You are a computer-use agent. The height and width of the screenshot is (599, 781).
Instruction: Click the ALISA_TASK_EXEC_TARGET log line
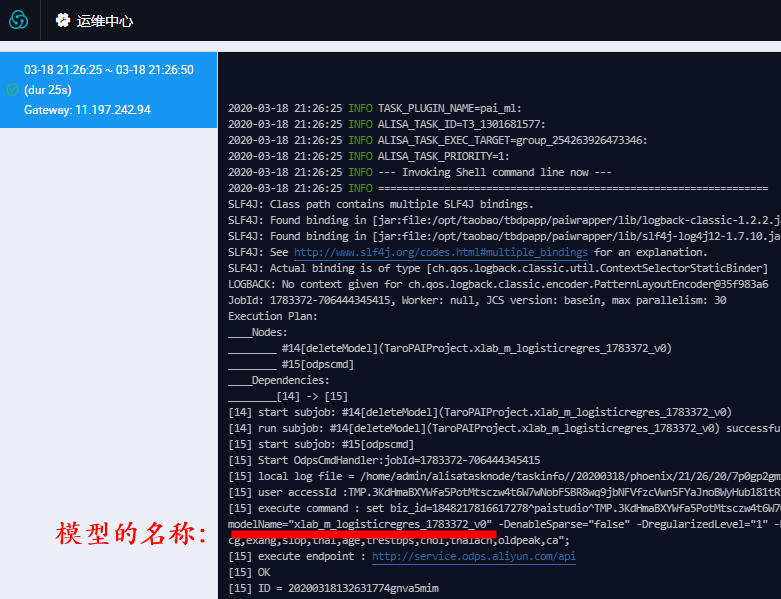437,140
